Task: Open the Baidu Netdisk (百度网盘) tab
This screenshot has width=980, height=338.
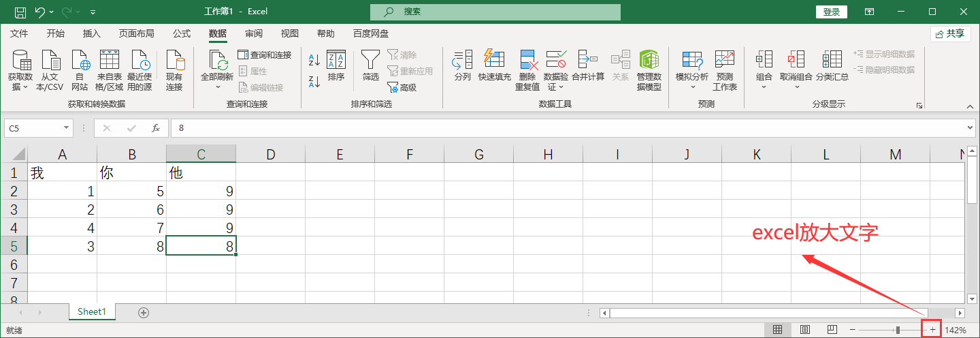Action: point(371,33)
